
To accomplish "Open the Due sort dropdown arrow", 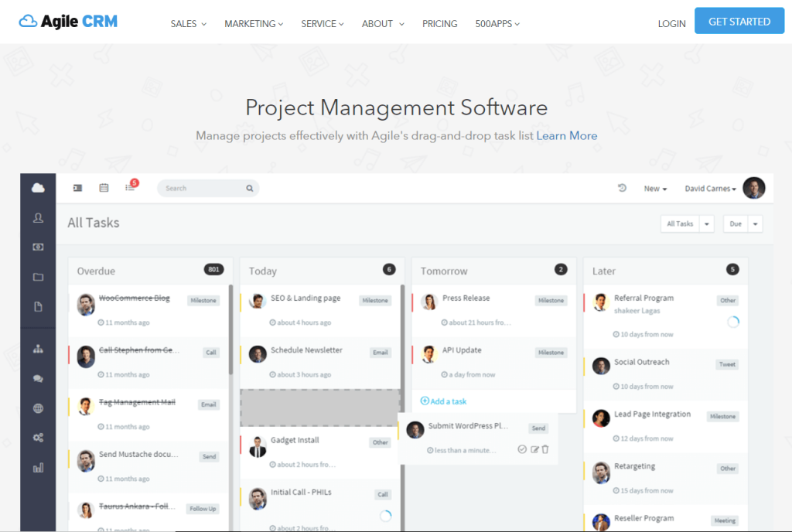I will (755, 223).
